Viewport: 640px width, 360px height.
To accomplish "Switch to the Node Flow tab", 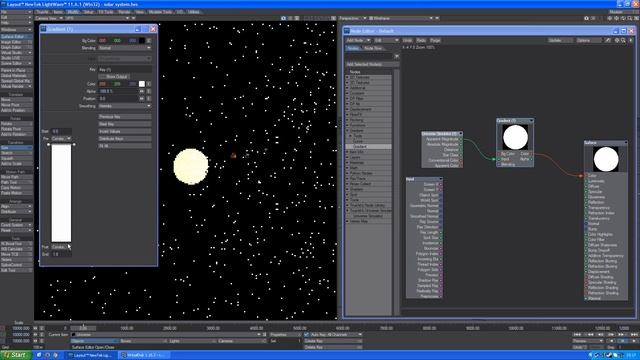I will point(373,48).
